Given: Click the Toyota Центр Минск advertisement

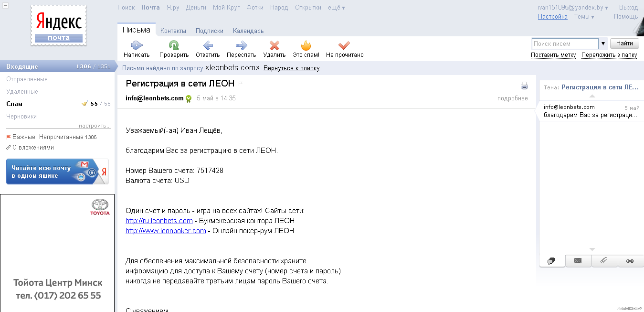Looking at the screenshot, I should [57, 253].
